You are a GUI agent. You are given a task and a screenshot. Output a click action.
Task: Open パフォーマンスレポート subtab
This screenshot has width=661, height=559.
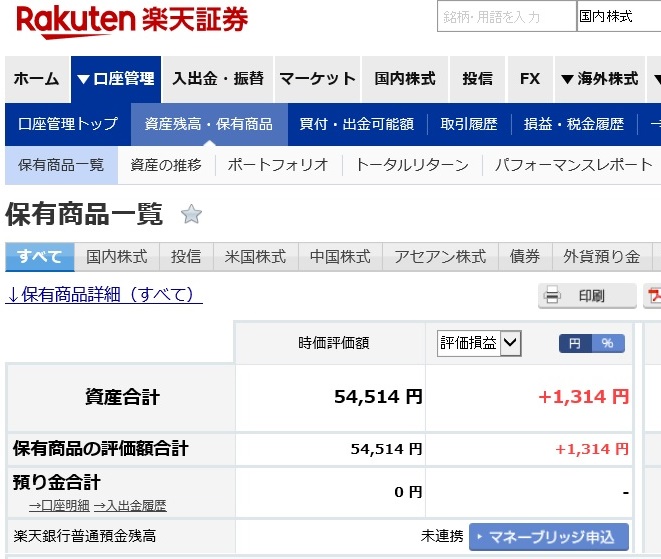pyautogui.click(x=574, y=165)
